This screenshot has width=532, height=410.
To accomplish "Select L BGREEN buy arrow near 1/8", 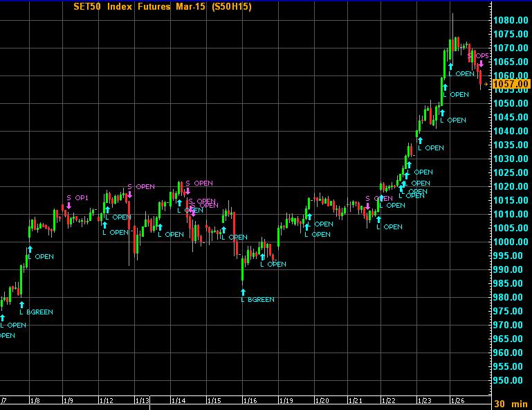I will [x=21, y=304].
